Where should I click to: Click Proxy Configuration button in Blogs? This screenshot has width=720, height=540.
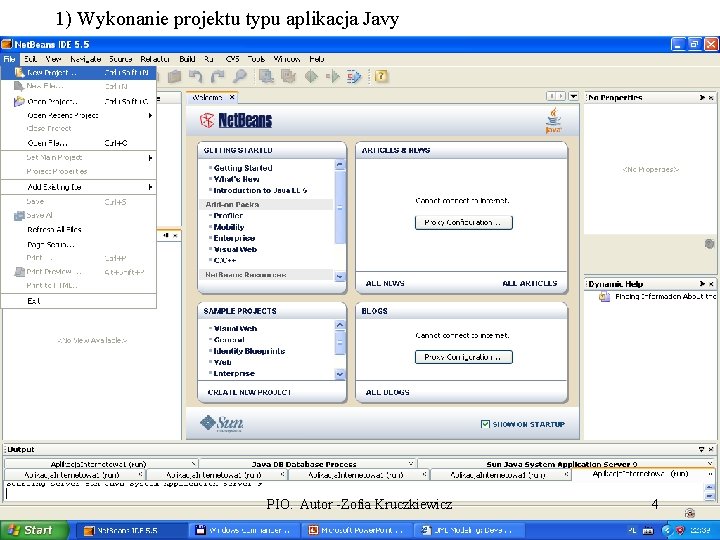463,357
